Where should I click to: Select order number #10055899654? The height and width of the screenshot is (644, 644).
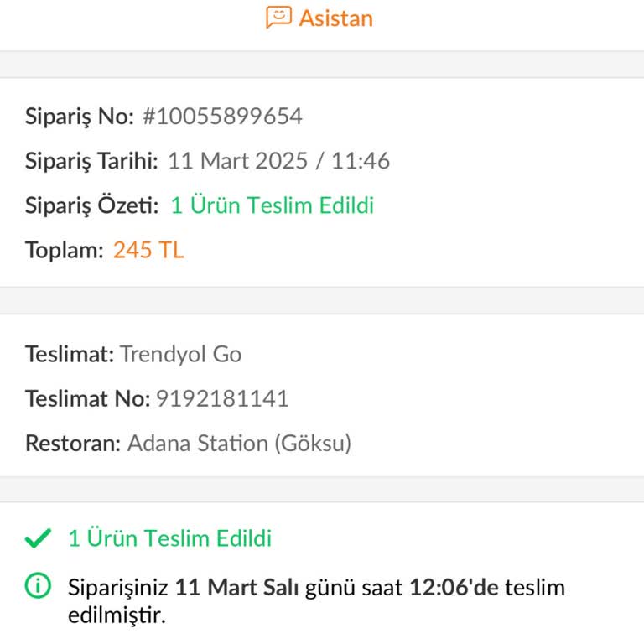point(222,117)
